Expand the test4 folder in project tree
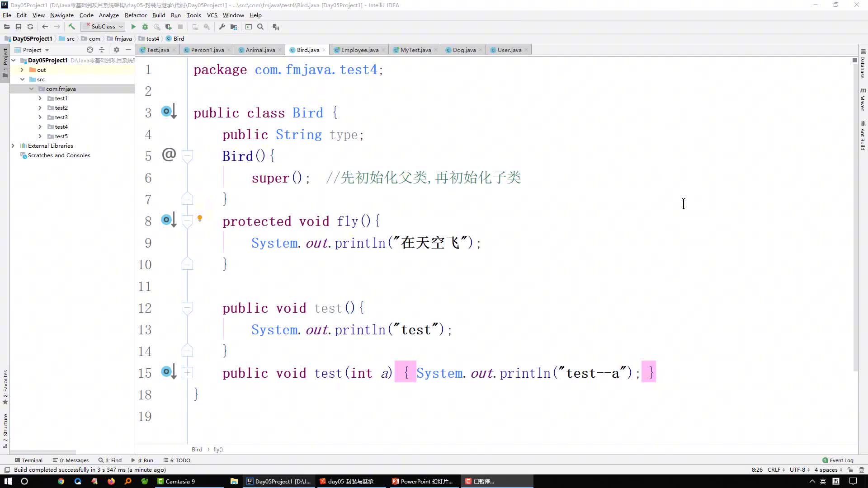Screen dimensions: 868x488 (x=40, y=127)
